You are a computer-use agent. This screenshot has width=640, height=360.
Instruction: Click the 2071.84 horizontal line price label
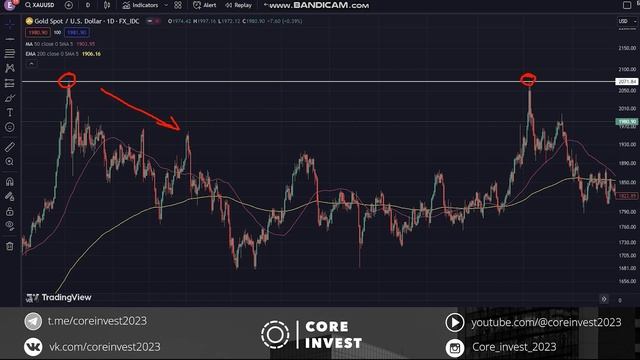coord(627,82)
